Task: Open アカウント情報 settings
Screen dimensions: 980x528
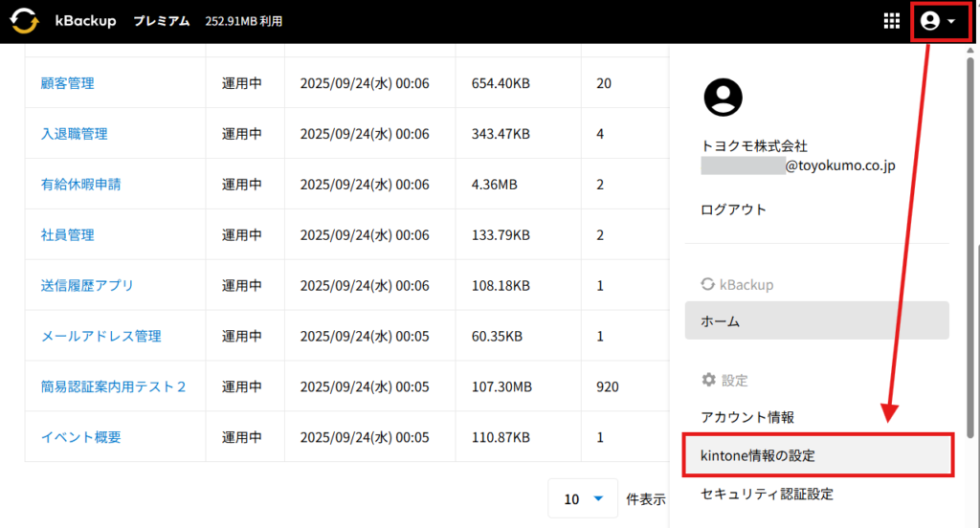Action: [747, 417]
